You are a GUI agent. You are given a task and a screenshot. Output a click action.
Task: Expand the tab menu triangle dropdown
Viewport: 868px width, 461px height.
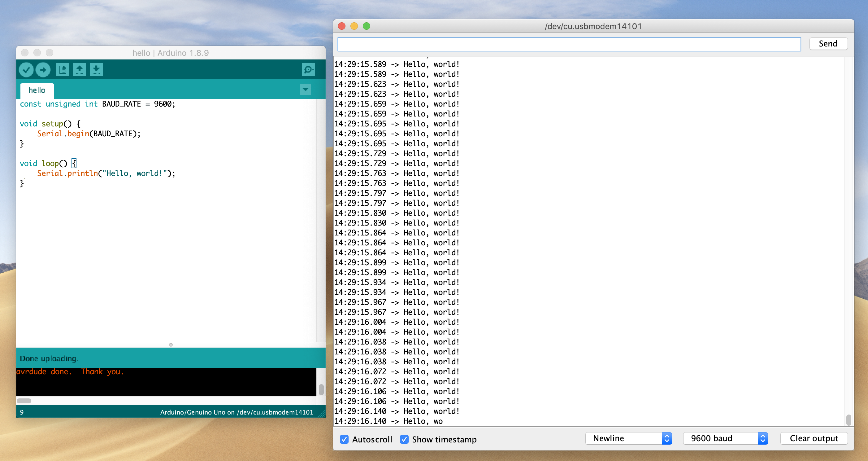tap(305, 90)
